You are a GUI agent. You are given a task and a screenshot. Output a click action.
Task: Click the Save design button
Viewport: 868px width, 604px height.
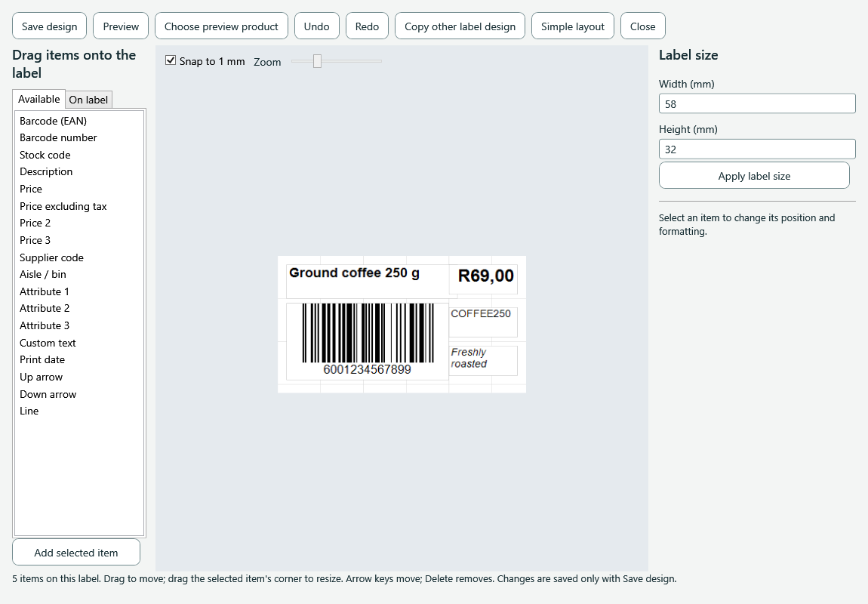click(x=49, y=26)
